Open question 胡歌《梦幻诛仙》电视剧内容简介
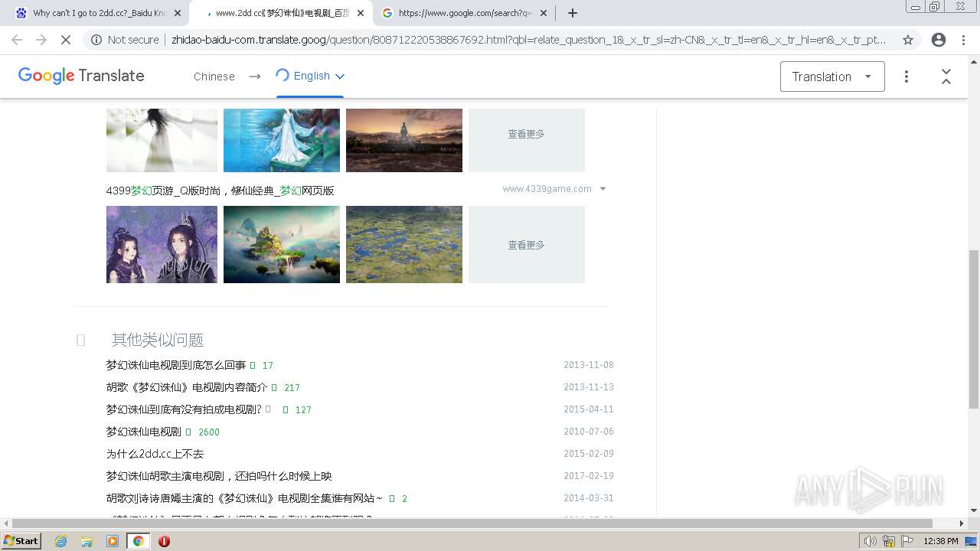 point(187,387)
